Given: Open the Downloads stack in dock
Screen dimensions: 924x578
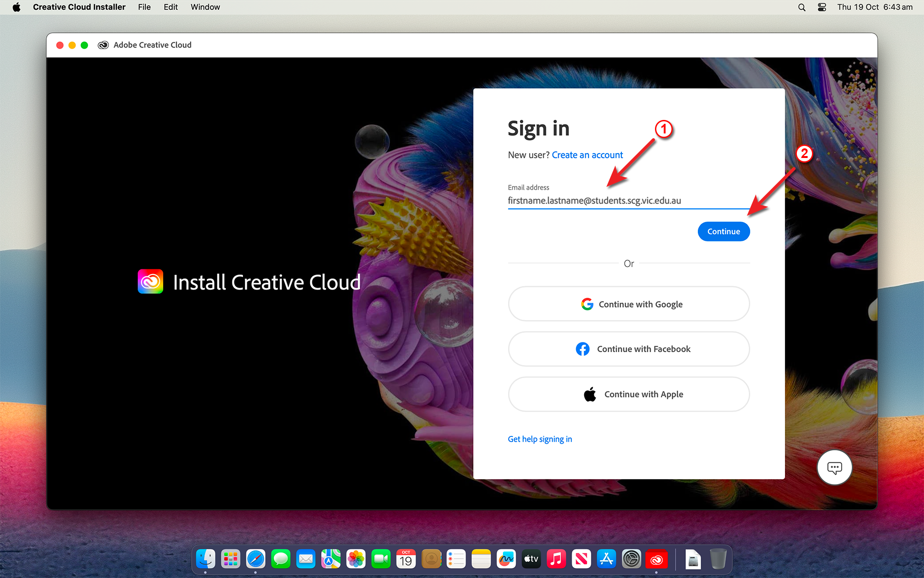Looking at the screenshot, I should [x=693, y=559].
